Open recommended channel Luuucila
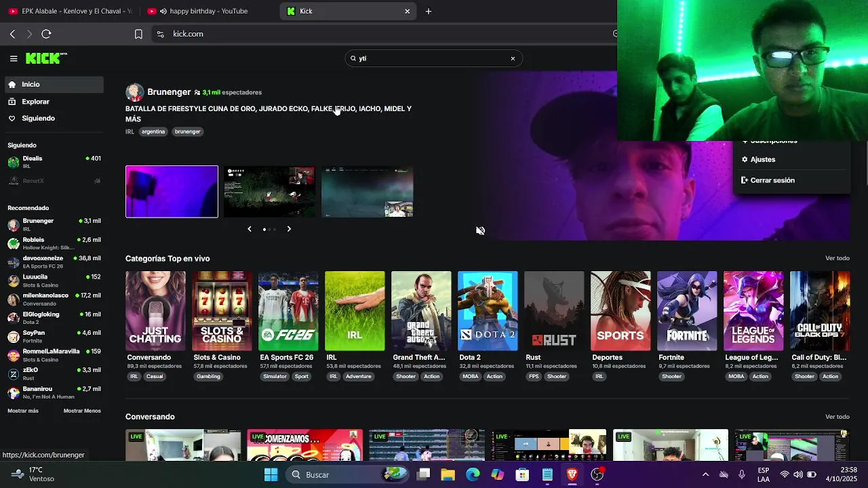868x488 pixels. click(x=54, y=281)
